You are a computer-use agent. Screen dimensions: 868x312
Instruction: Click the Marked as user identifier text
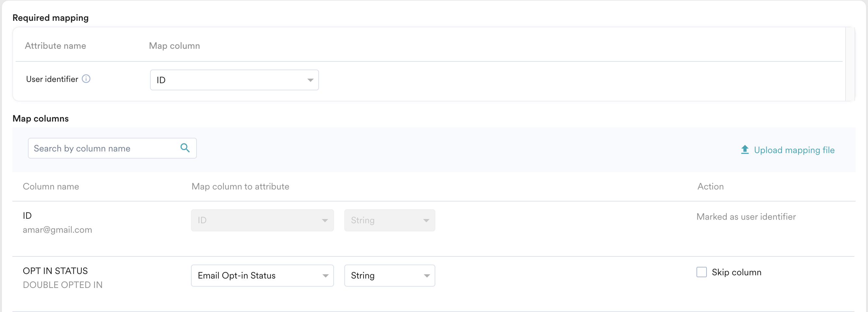click(746, 217)
